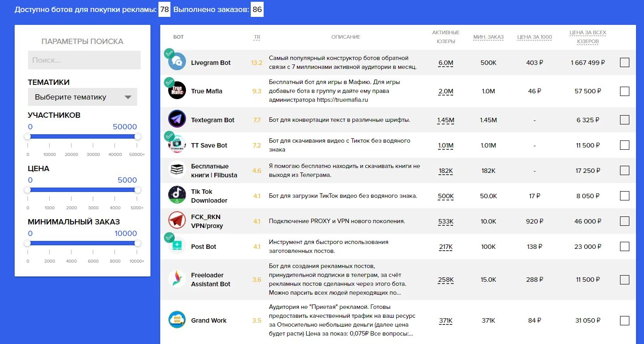The height and width of the screenshot is (344, 644).
Task: Click the 6.0M active users value
Action: [x=446, y=63]
